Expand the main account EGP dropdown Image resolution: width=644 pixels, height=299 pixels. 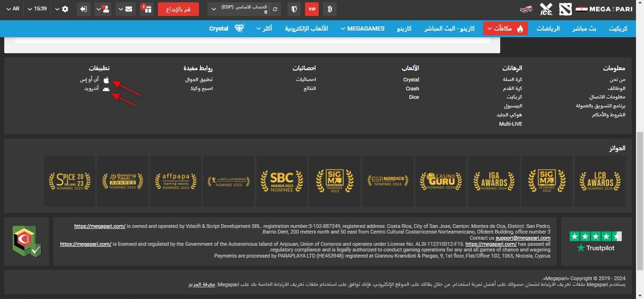click(x=215, y=9)
